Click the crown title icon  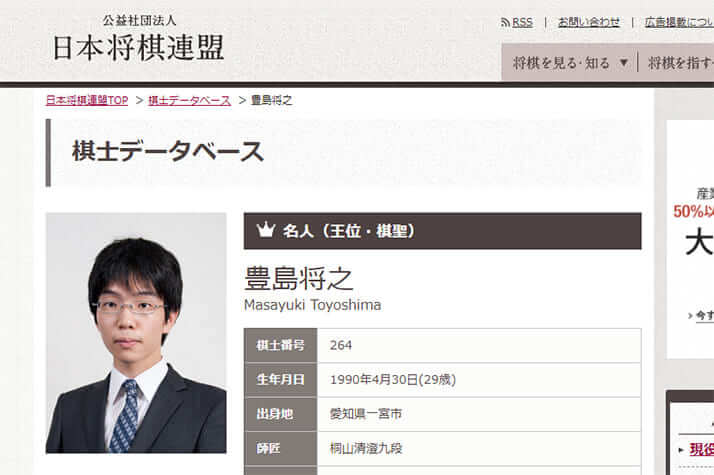coord(265,230)
